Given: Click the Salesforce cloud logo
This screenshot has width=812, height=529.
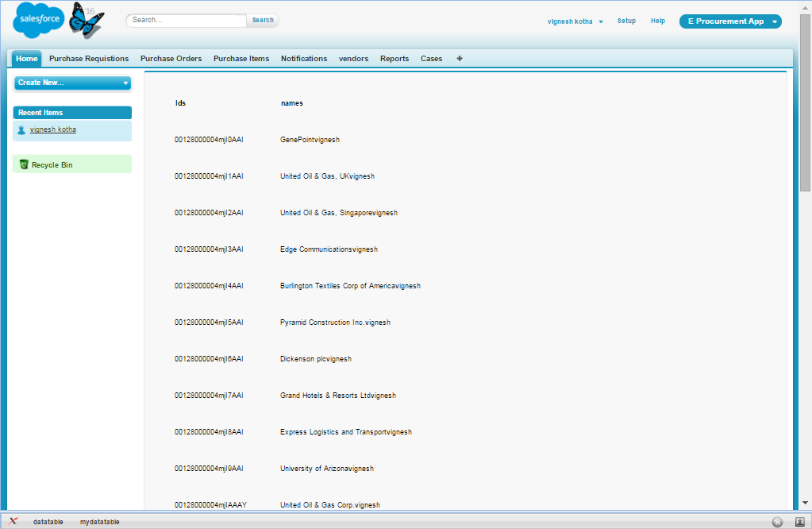Looking at the screenshot, I should [x=38, y=20].
